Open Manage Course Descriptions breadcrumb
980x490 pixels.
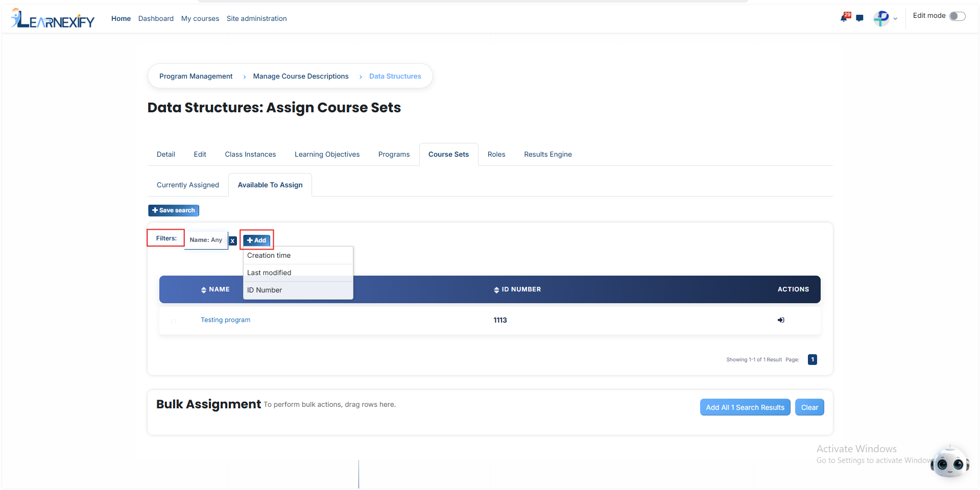301,76
